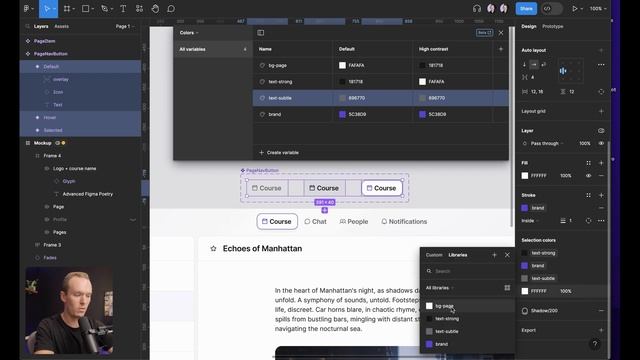Click the star icon beside Echoes of Manhattan
Image resolution: width=640 pixels, height=360 pixels.
click(x=213, y=249)
